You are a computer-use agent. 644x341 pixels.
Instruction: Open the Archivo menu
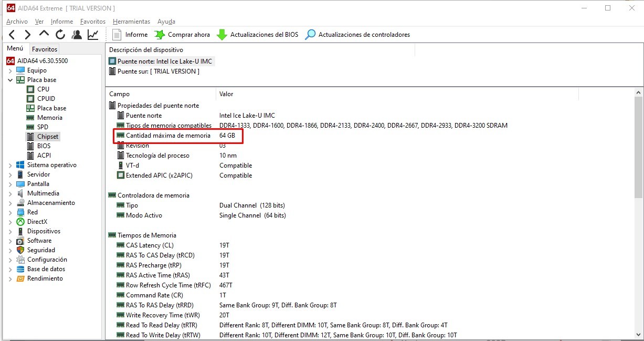17,22
